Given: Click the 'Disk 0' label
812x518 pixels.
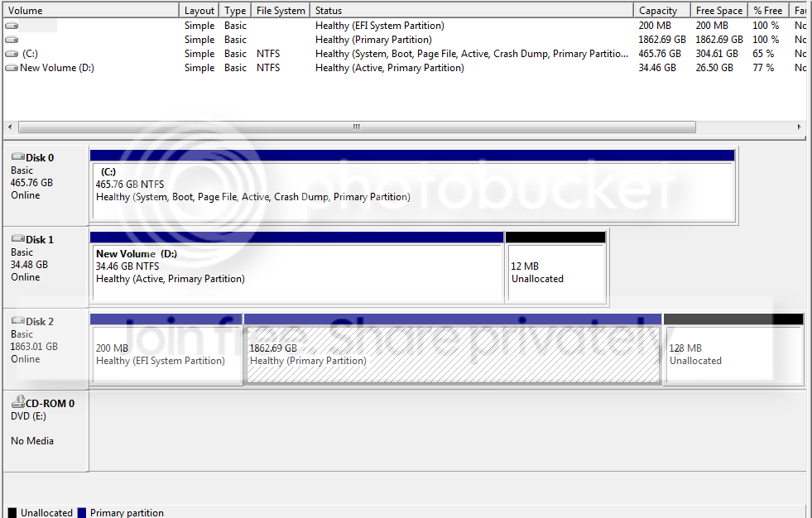Looking at the screenshot, I should (40, 158).
